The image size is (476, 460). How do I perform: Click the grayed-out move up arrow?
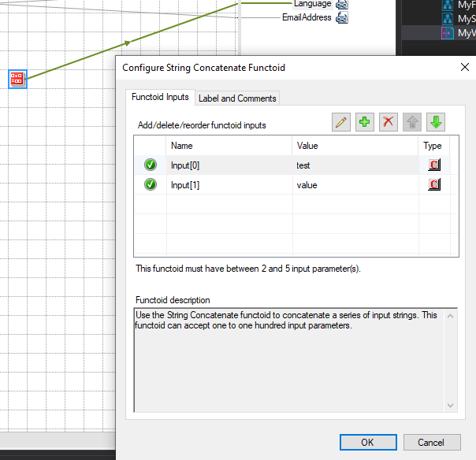point(412,122)
